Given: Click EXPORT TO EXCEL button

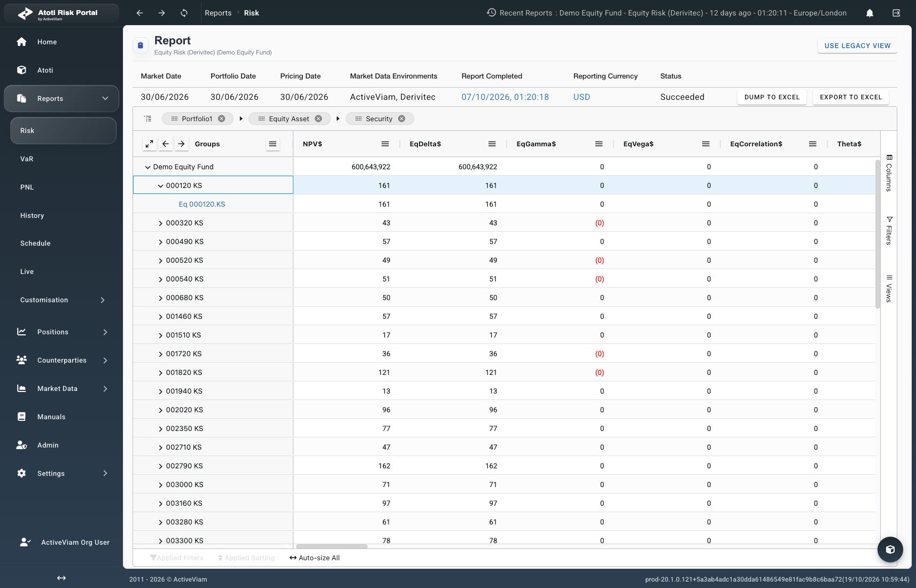Looking at the screenshot, I should (851, 97).
